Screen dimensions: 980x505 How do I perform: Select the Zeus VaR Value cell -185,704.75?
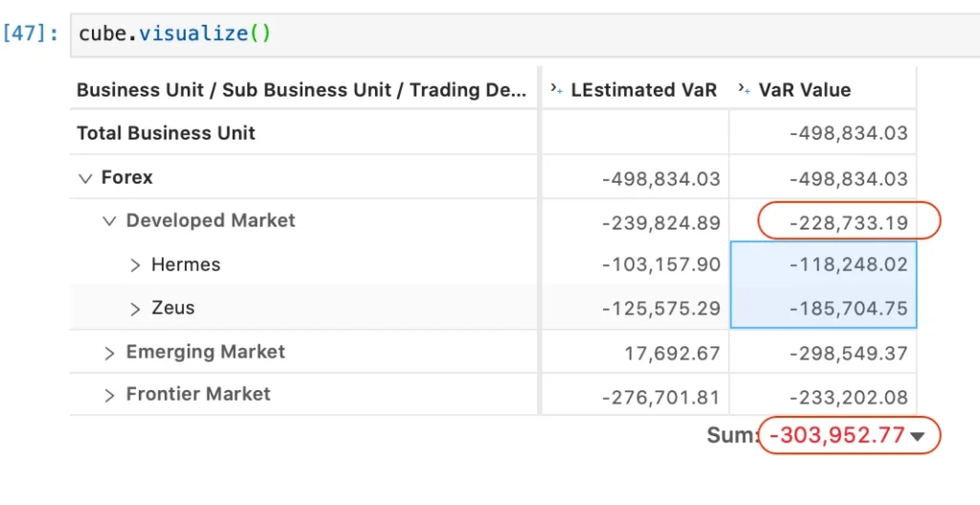click(x=823, y=308)
